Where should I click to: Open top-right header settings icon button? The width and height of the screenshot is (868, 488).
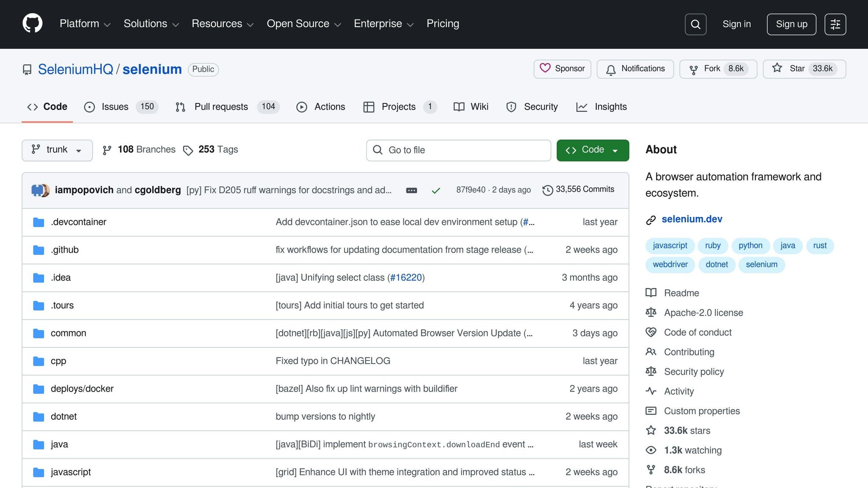tap(835, 24)
